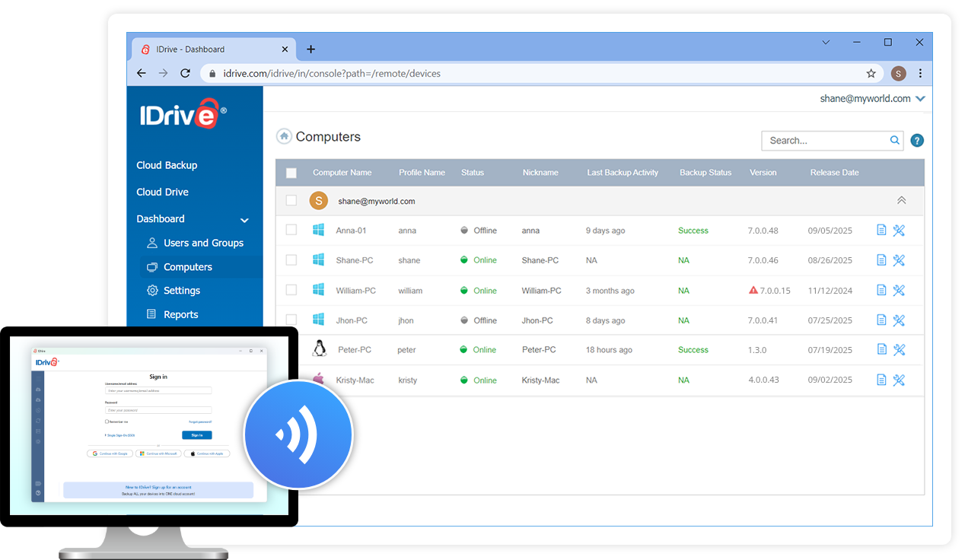This screenshot has height=560, width=965.
Task: Select the William-PC row checkbox
Action: click(291, 290)
